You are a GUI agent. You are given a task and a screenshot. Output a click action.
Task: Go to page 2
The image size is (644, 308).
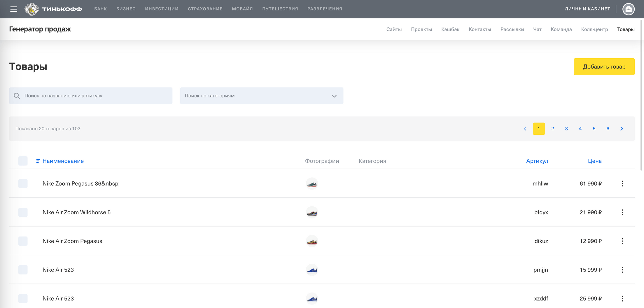tap(553, 129)
